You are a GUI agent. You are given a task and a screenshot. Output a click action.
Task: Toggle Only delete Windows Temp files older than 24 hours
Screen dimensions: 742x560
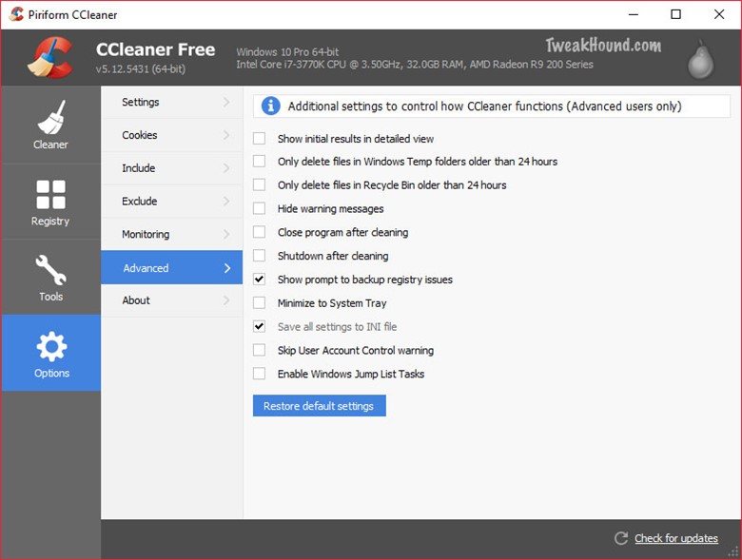pyautogui.click(x=260, y=162)
